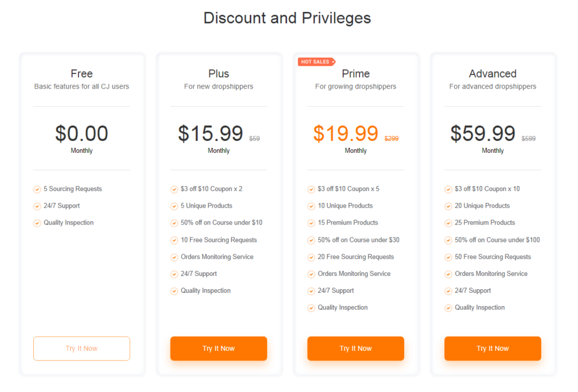
Task: Click the $15.99 Plus monthly price
Action: [x=211, y=133]
